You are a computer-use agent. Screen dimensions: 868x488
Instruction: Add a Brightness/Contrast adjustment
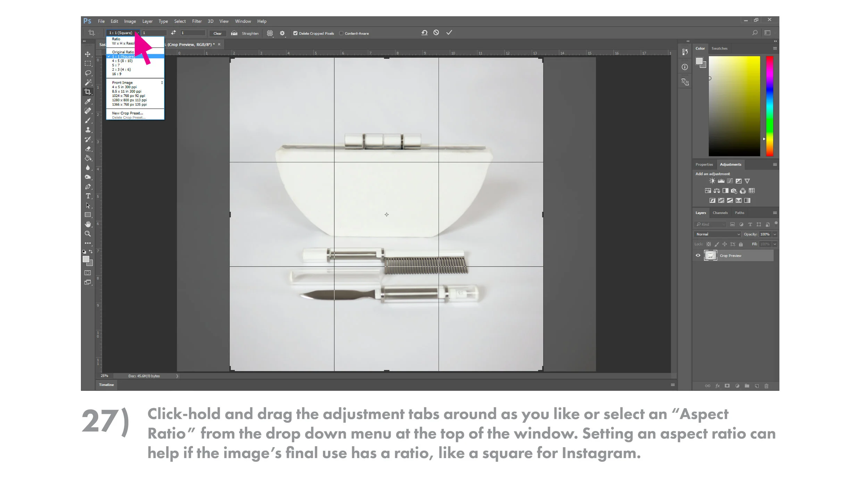pos(712,181)
